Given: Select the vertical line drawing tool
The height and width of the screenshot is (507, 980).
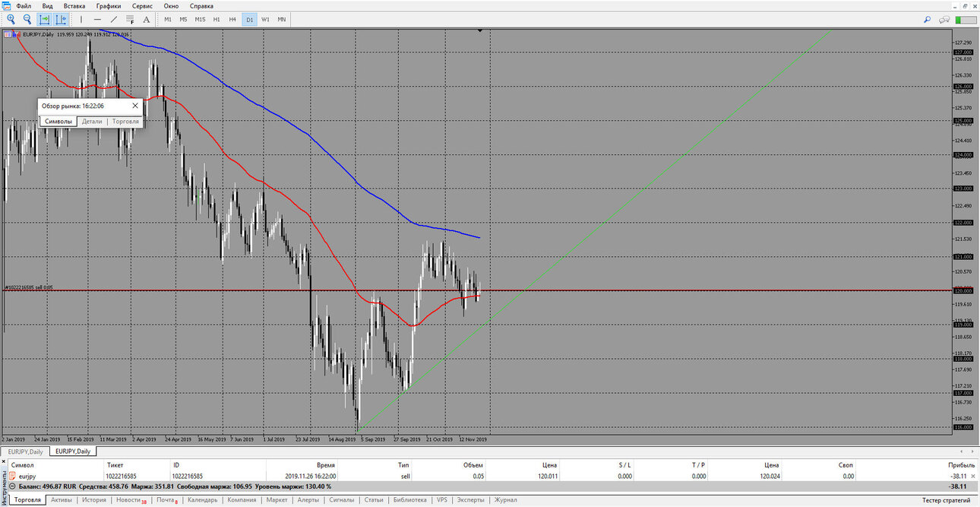Looking at the screenshot, I should [x=81, y=19].
